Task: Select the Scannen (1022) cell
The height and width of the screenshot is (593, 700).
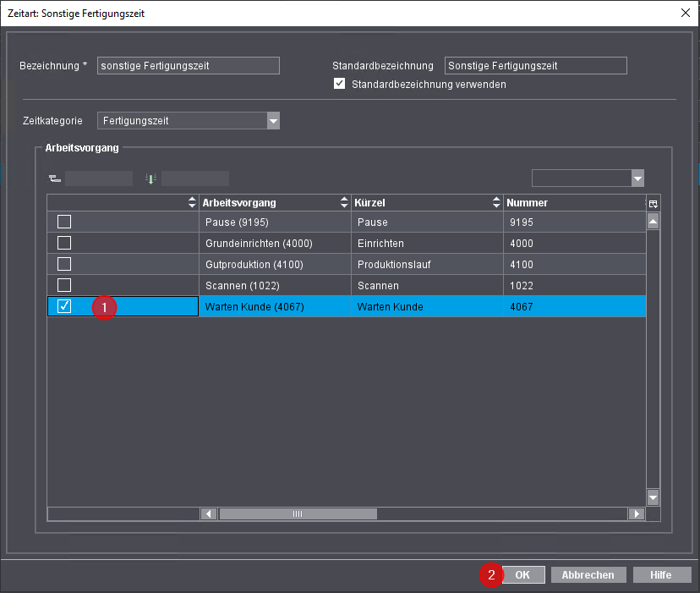Action: [275, 285]
